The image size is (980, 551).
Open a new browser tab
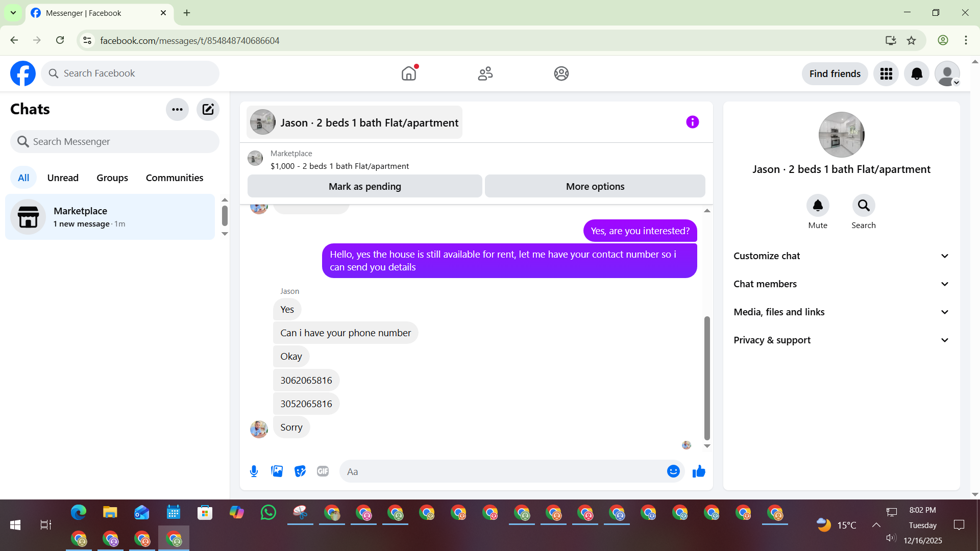[187, 13]
